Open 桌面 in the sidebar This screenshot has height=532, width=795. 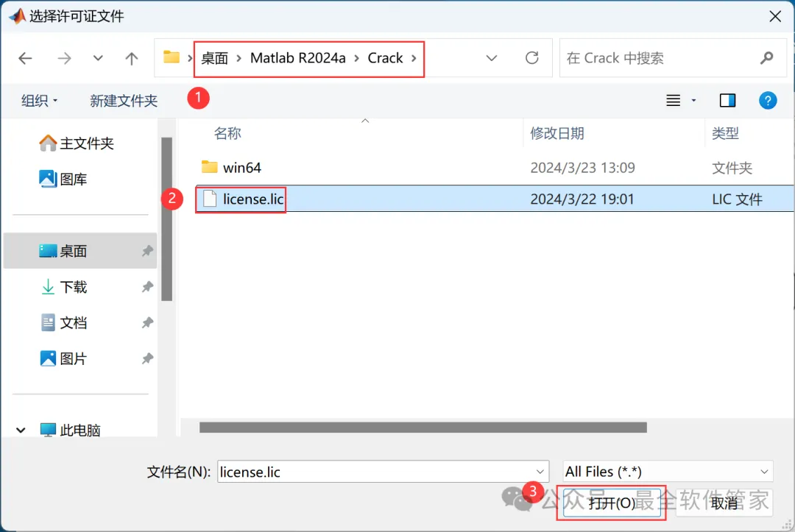pyautogui.click(x=80, y=251)
